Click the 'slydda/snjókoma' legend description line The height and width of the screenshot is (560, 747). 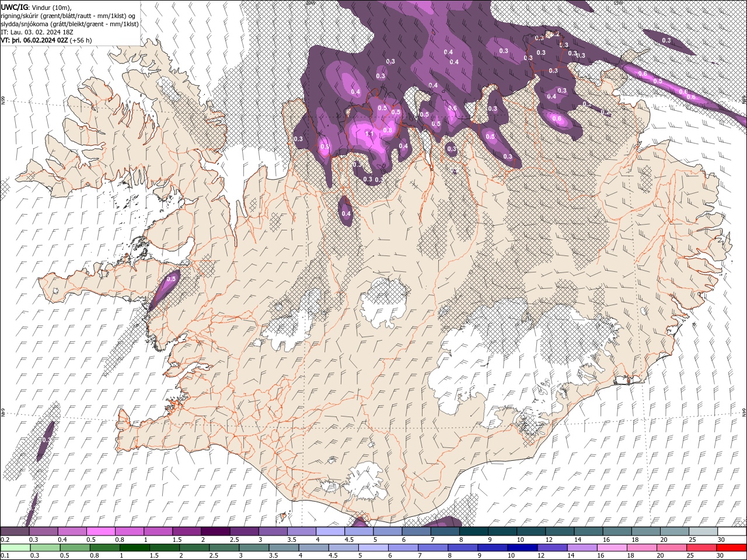coord(69,24)
